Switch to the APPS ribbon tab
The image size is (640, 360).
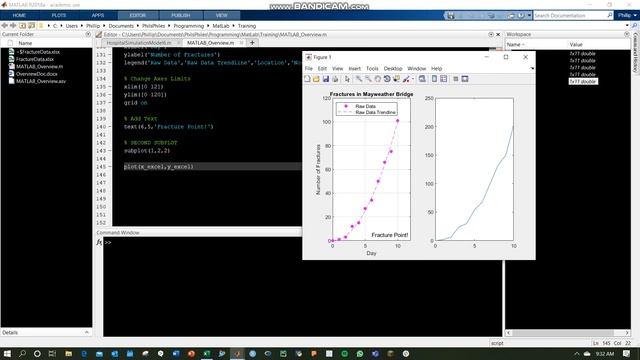pyautogui.click(x=98, y=16)
